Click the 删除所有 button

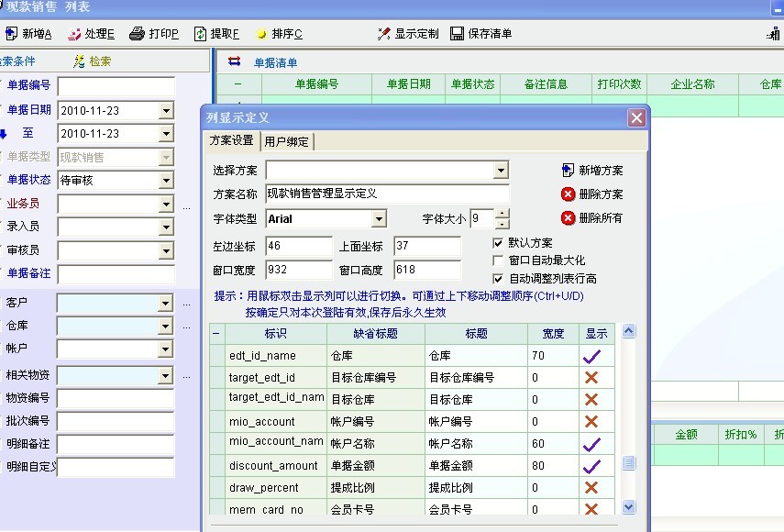pyautogui.click(x=591, y=218)
